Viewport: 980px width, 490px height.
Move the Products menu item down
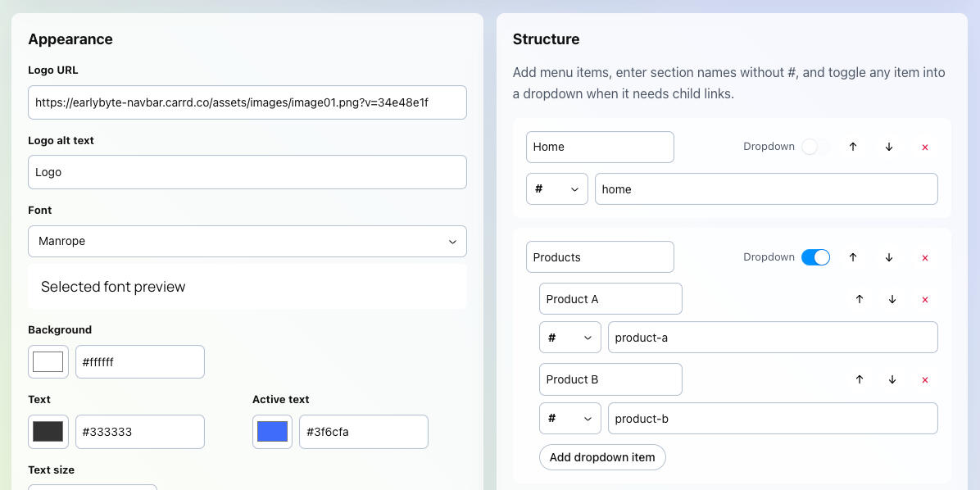889,257
